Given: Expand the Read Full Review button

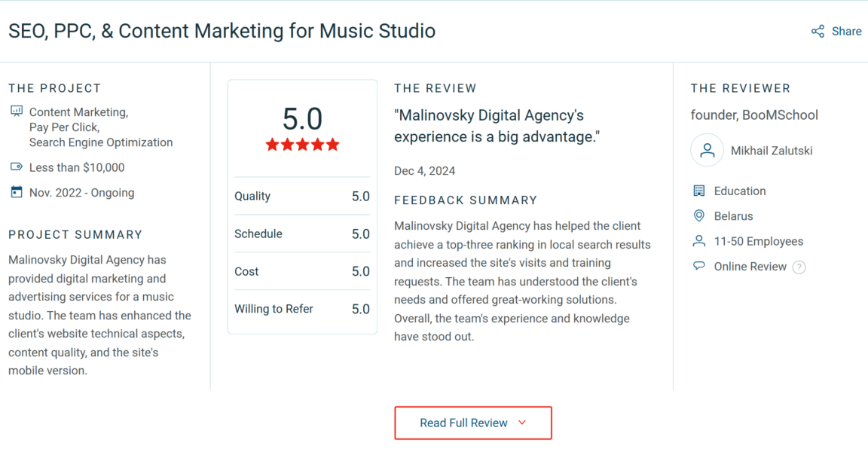Looking at the screenshot, I should [463, 423].
